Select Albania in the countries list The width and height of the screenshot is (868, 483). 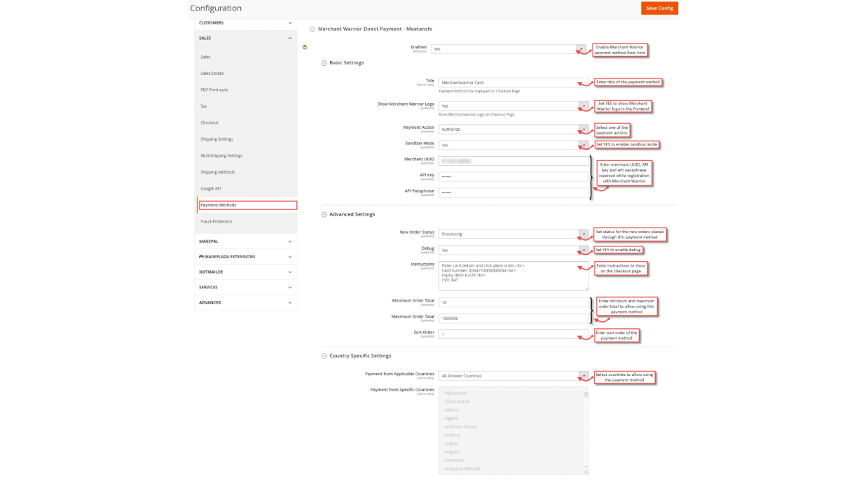(x=451, y=410)
